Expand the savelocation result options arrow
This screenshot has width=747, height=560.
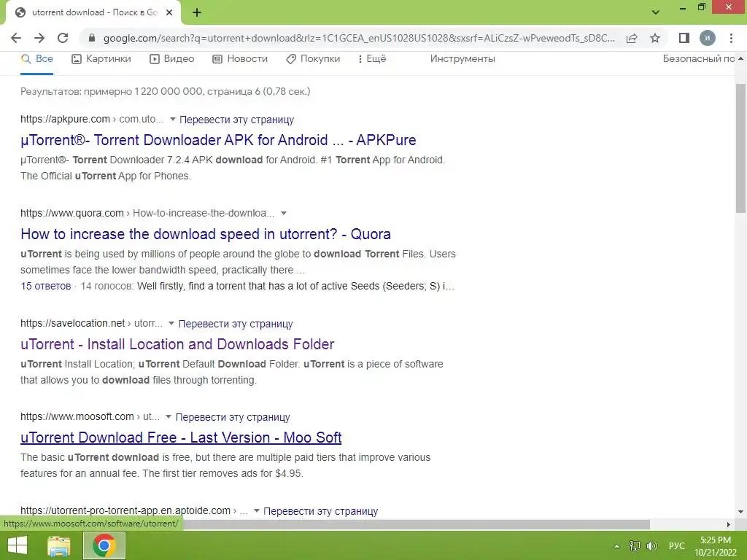click(171, 323)
